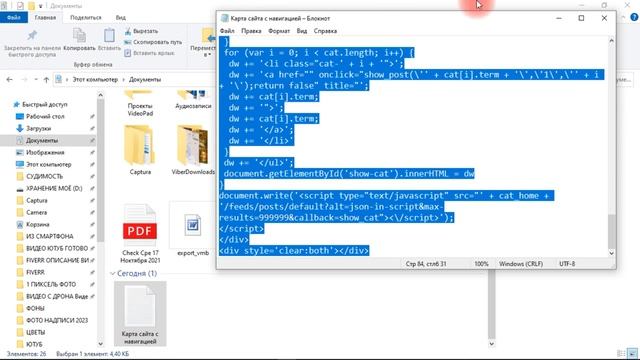Go back with the Explorer back arrow
The image size is (640, 360).
(9, 80)
